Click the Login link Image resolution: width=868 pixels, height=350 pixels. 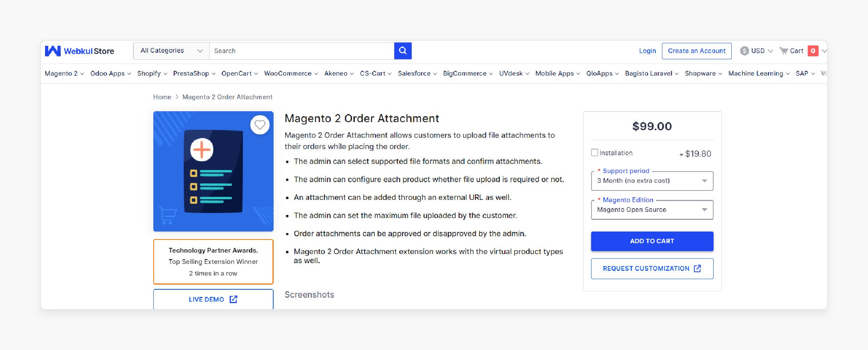pos(647,51)
